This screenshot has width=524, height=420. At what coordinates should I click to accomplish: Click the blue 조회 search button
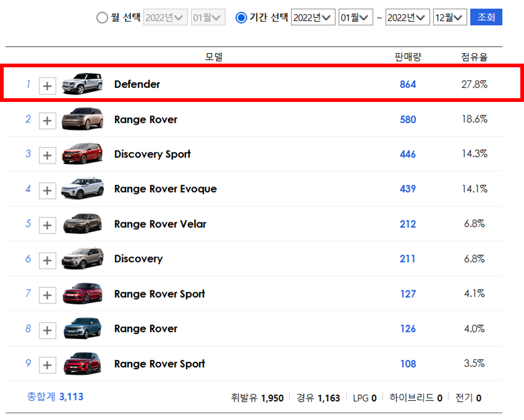pos(486,17)
